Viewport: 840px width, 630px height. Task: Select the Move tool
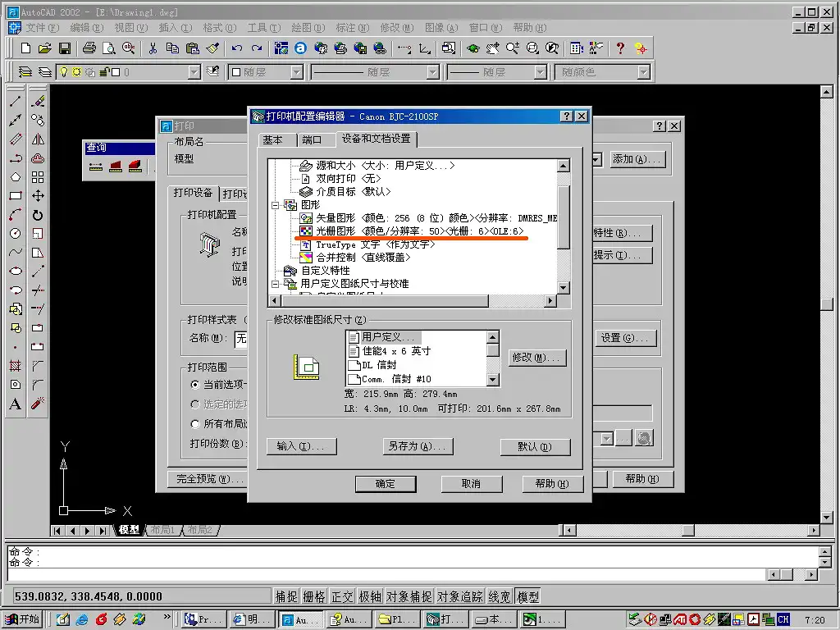tap(38, 196)
